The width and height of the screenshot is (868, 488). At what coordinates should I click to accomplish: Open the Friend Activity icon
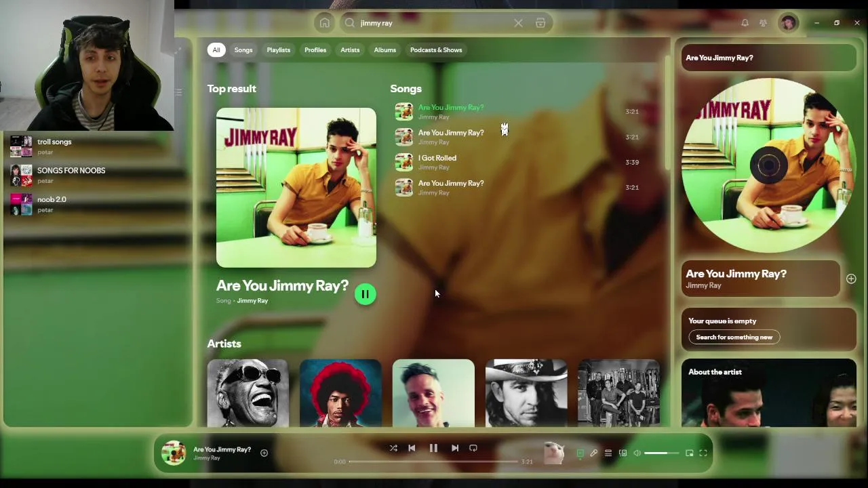point(763,23)
